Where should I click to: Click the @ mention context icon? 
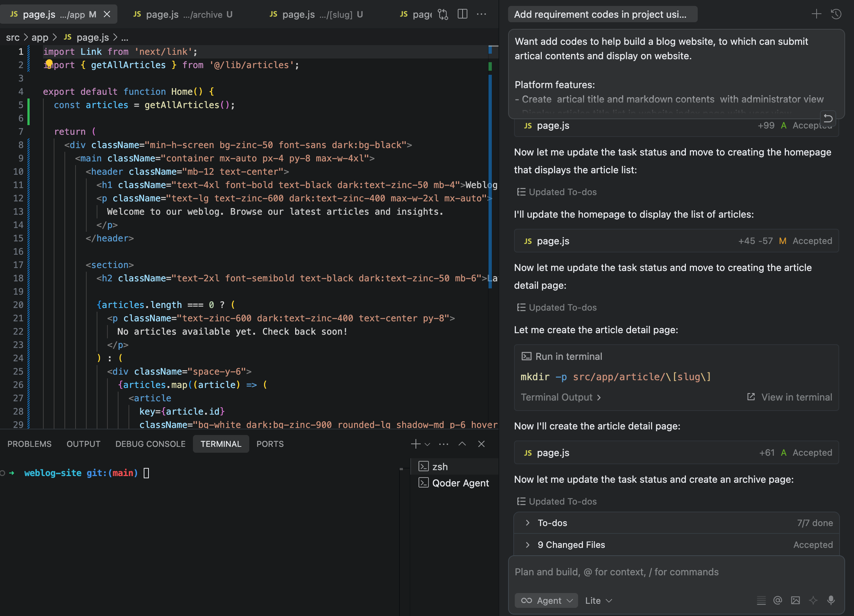(x=778, y=600)
